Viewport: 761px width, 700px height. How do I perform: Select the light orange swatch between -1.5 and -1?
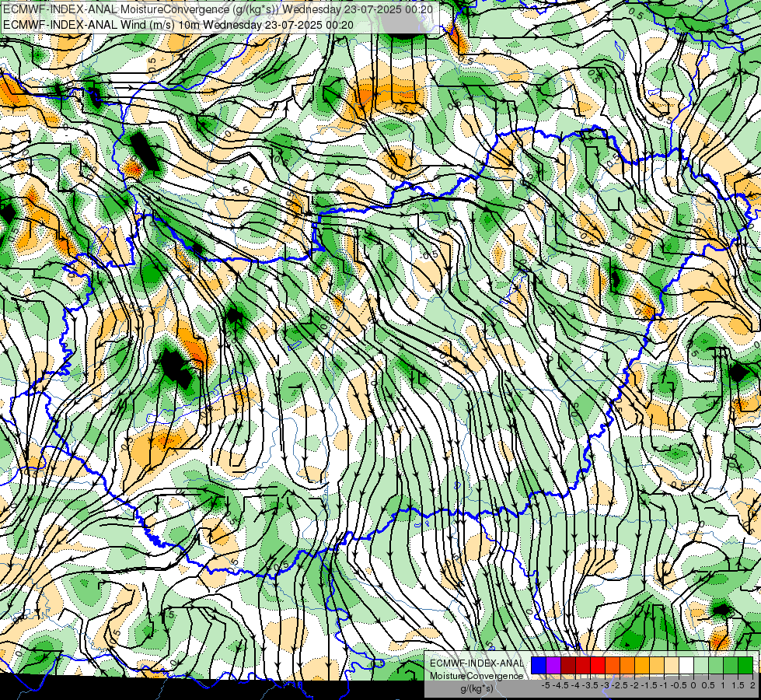click(x=657, y=666)
